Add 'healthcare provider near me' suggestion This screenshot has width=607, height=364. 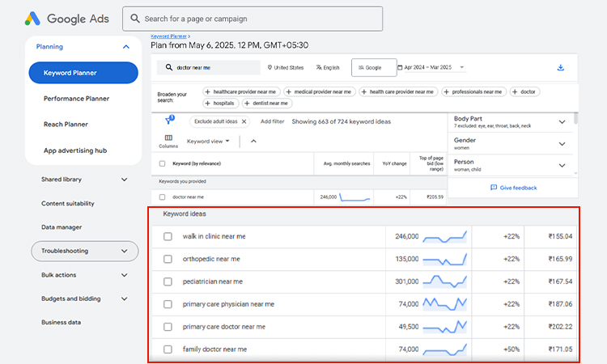[x=241, y=91]
